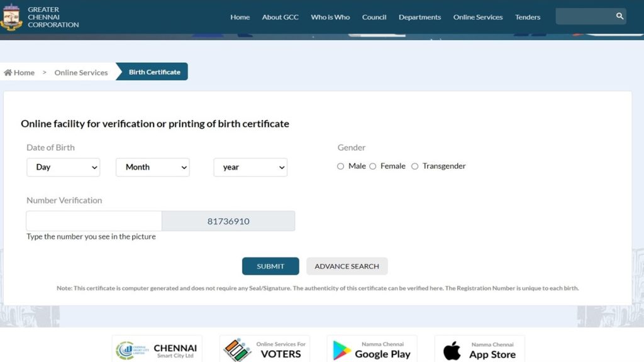
Task: Open the ADVANCE SEARCH option
Action: 347,266
